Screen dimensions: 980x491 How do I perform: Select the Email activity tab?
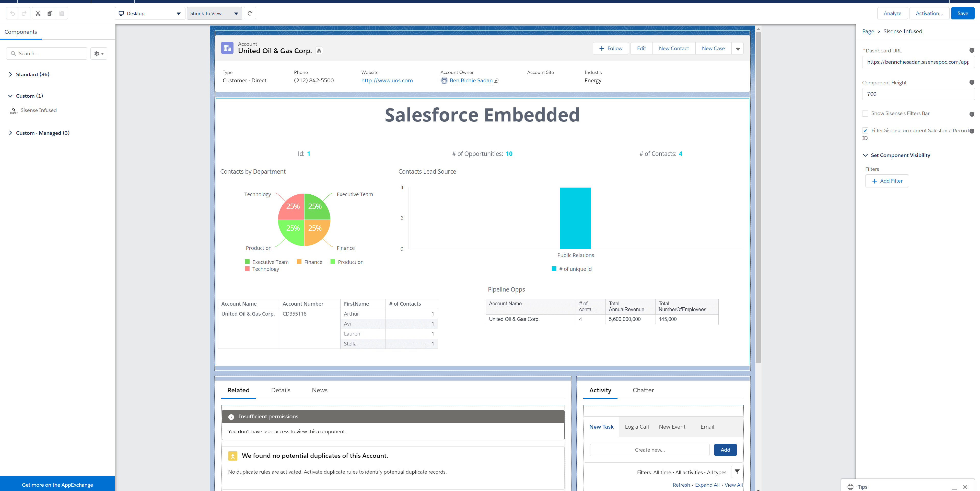coord(707,427)
